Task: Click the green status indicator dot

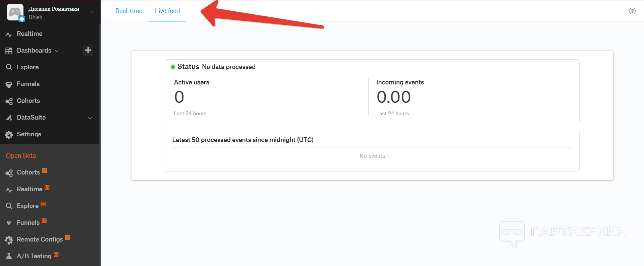Action: point(173,67)
